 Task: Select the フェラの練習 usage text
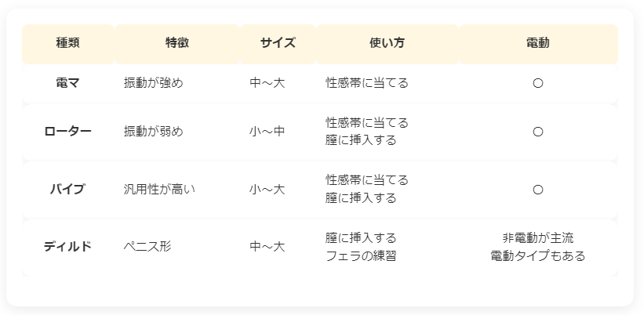pos(361,256)
